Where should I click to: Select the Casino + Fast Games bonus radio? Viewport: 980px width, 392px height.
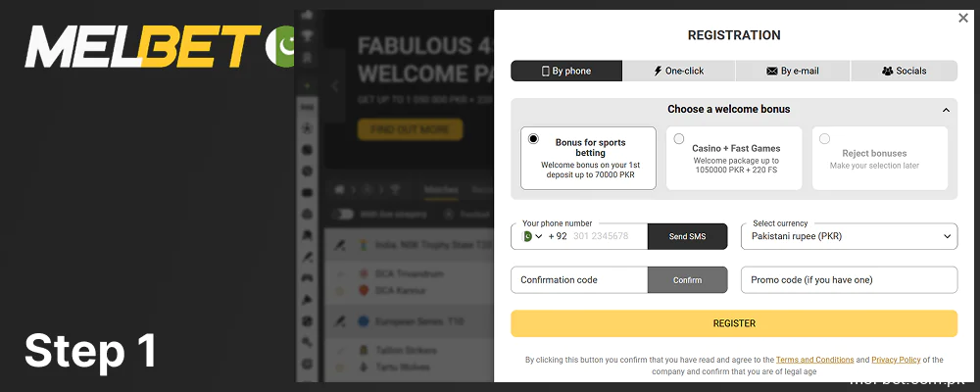679,139
